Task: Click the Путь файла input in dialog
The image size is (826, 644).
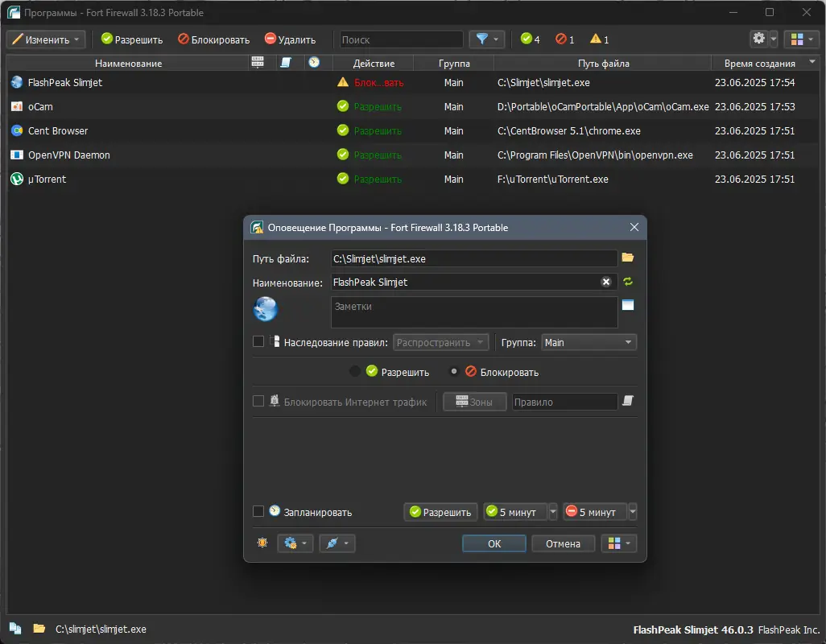Action: (474, 258)
